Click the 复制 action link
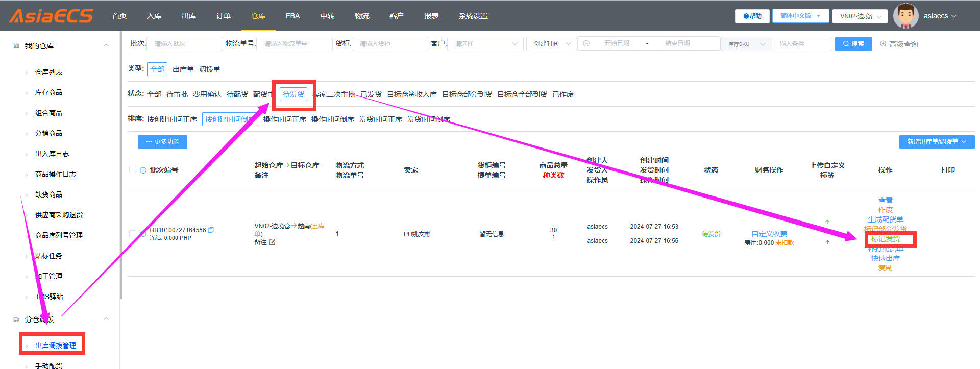Screen dimensions: 980x369 [x=886, y=268]
